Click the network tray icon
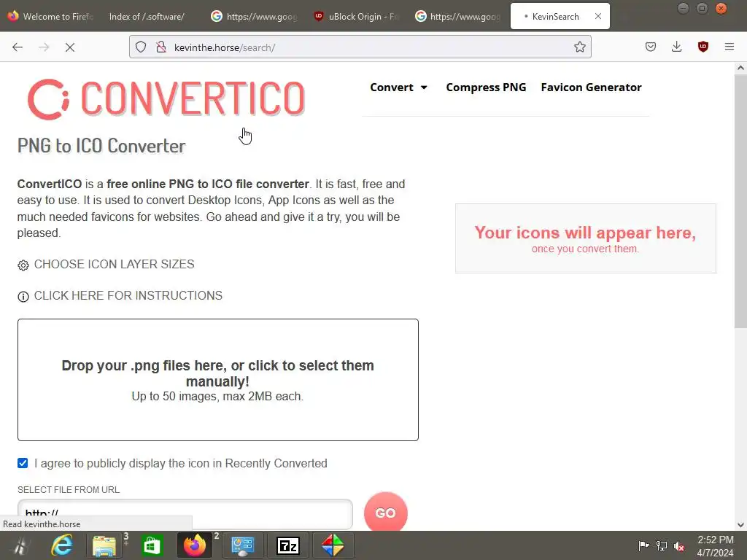The width and height of the screenshot is (747, 560). 661,545
